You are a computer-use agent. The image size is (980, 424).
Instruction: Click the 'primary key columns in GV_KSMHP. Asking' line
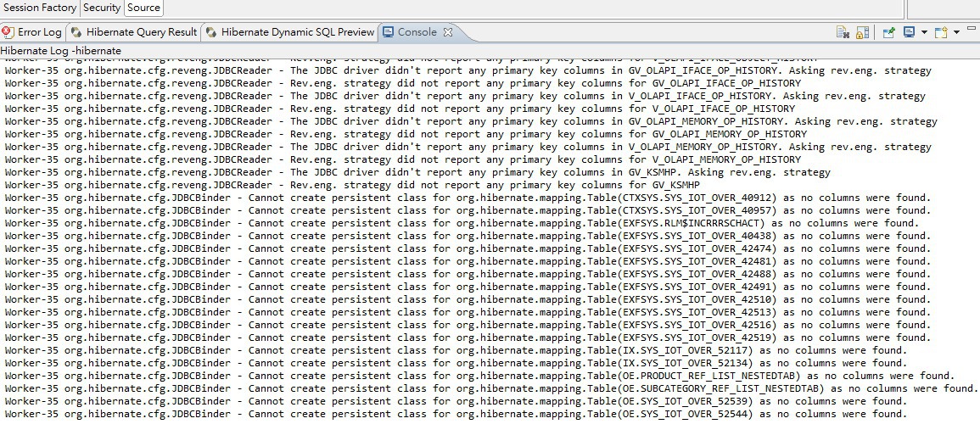[417, 172]
